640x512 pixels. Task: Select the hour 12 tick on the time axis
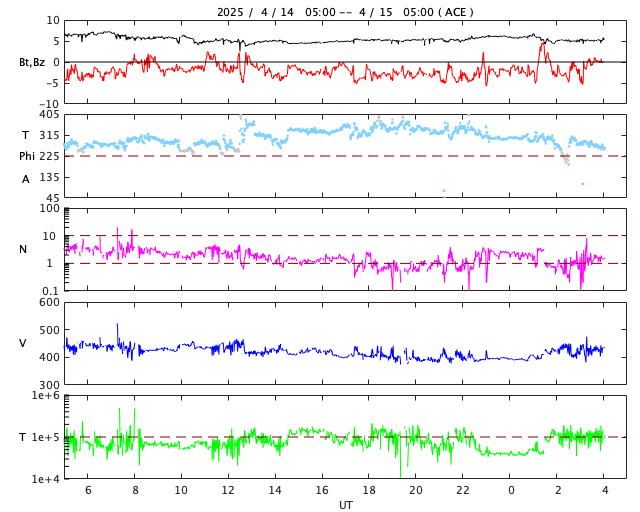point(228,490)
